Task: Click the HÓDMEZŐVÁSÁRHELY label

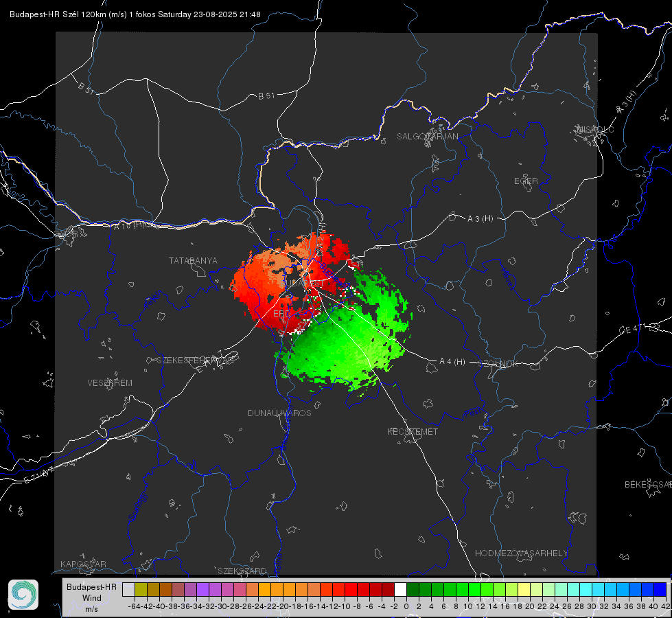Action: (x=521, y=553)
